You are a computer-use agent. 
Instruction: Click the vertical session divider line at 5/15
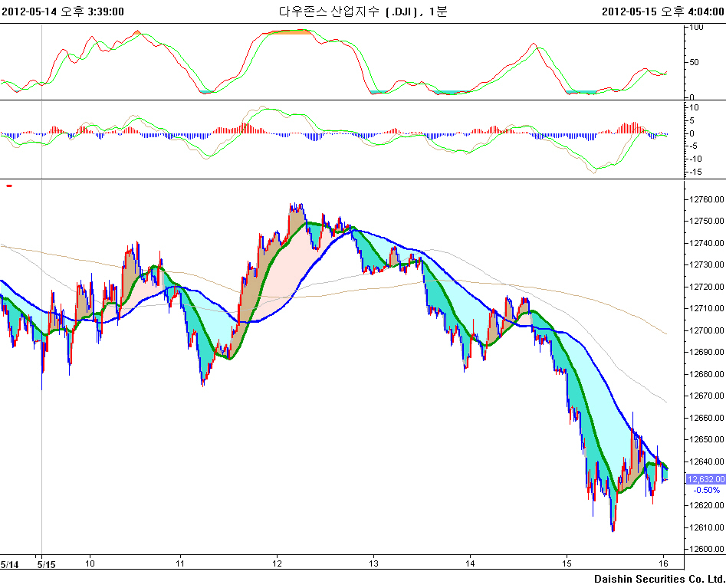pos(41,307)
